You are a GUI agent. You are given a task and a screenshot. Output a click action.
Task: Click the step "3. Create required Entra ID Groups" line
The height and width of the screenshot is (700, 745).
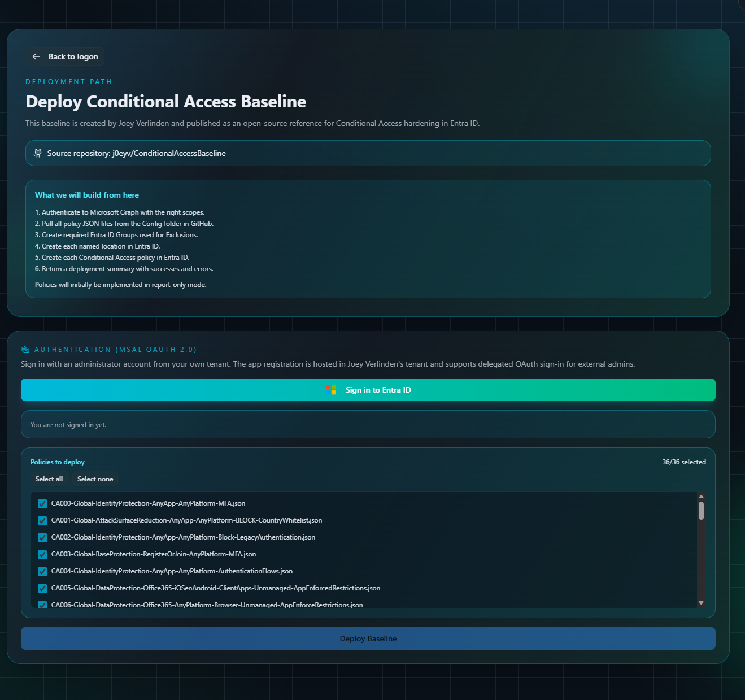click(x=116, y=235)
